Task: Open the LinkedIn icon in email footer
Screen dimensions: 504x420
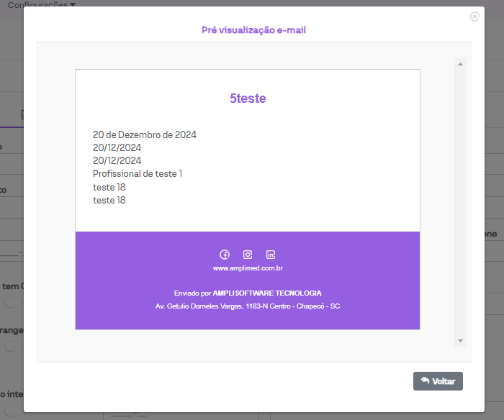Action: pos(271,255)
